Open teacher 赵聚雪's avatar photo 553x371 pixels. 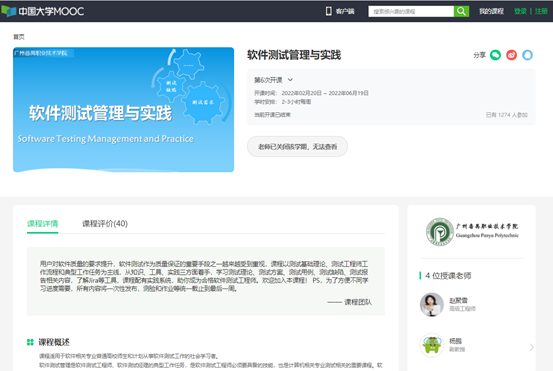(x=432, y=304)
